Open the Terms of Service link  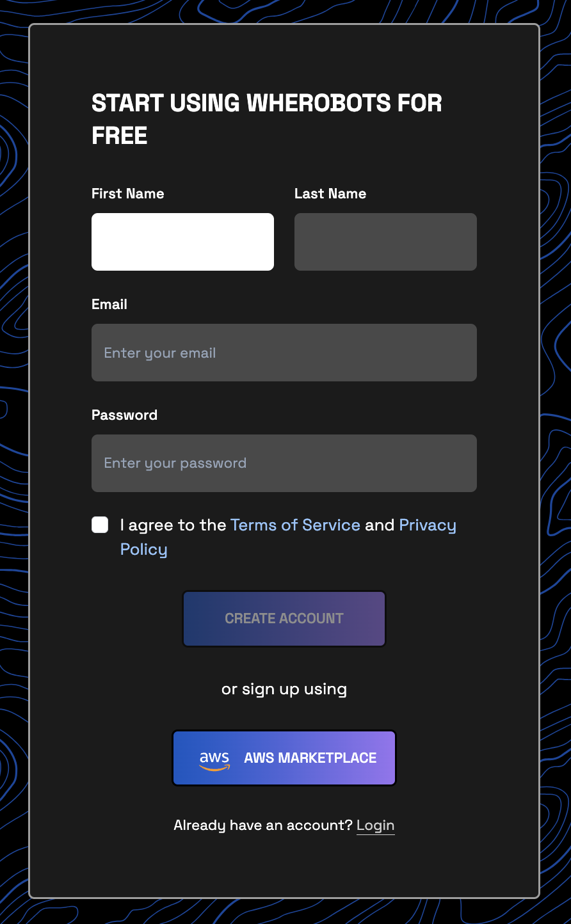tap(295, 525)
